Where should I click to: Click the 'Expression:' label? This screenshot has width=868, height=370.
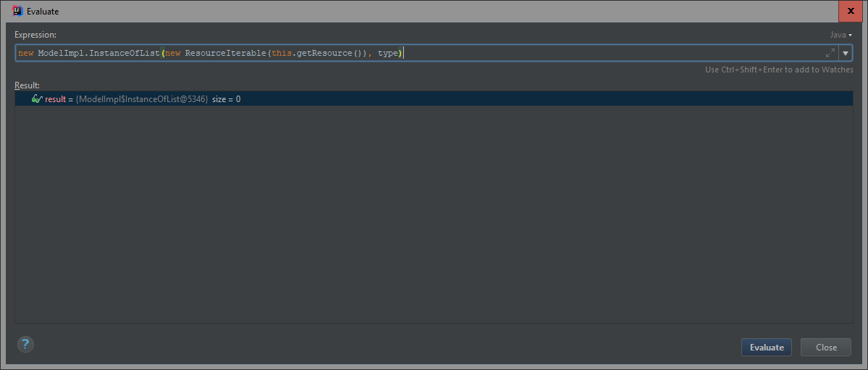coord(35,35)
